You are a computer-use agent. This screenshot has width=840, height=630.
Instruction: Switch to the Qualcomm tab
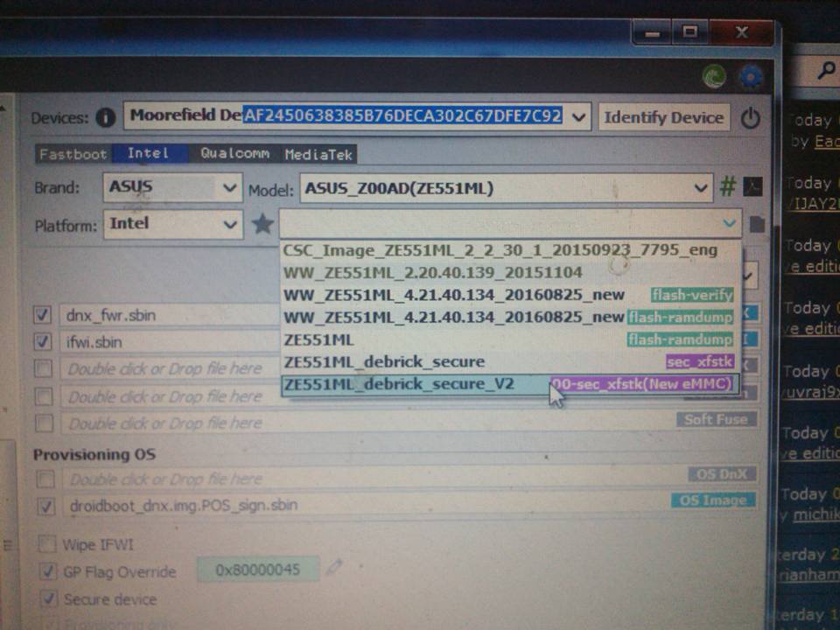[234, 153]
